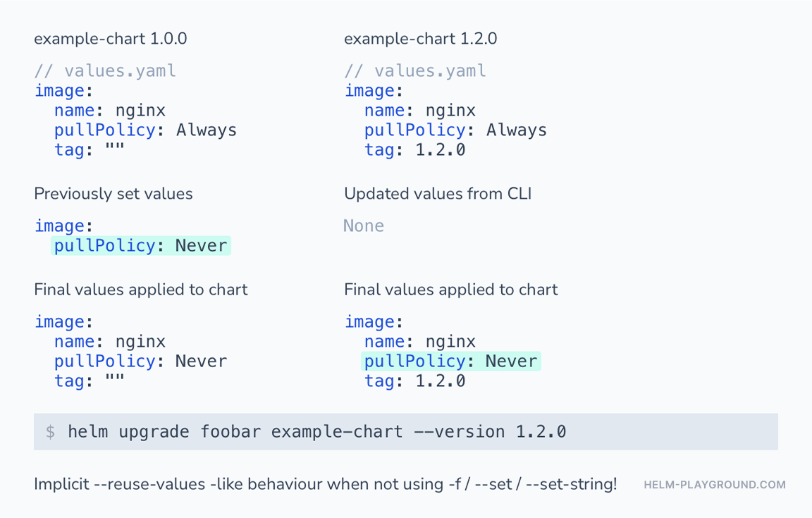Click the tag: 1.2.0 line in chart 1.2.0 values.yaml
This screenshot has width=812, height=518.
point(414,149)
